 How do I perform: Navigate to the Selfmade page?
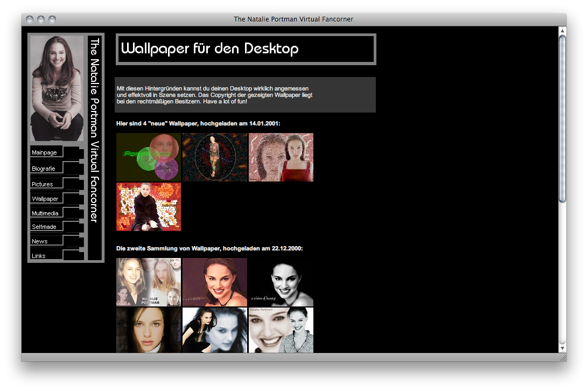click(45, 227)
